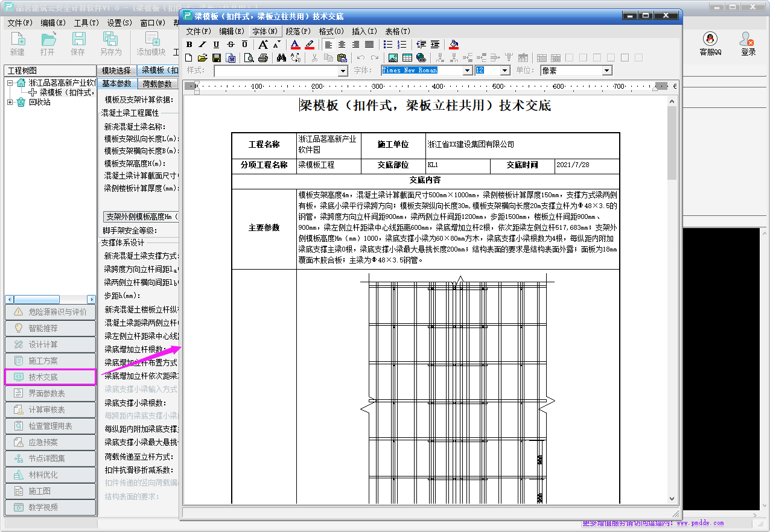Insert a picture into the document
Viewport: 770px width, 532px height.
[x=393, y=58]
